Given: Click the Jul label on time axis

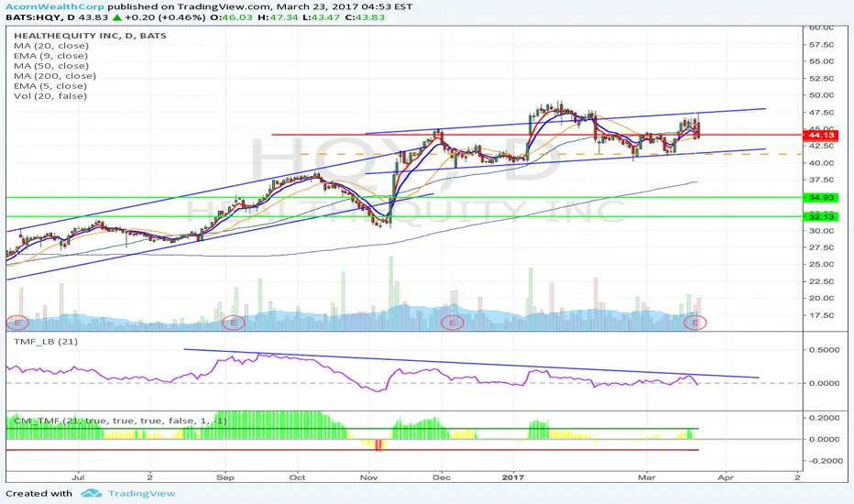Looking at the screenshot, I should [x=78, y=477].
